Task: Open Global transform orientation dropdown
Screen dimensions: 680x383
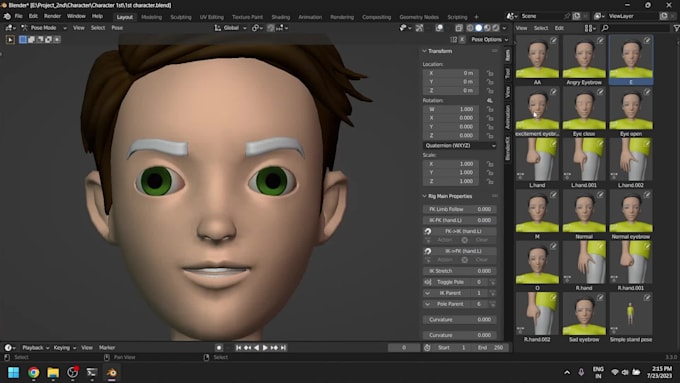Action: tap(230, 28)
